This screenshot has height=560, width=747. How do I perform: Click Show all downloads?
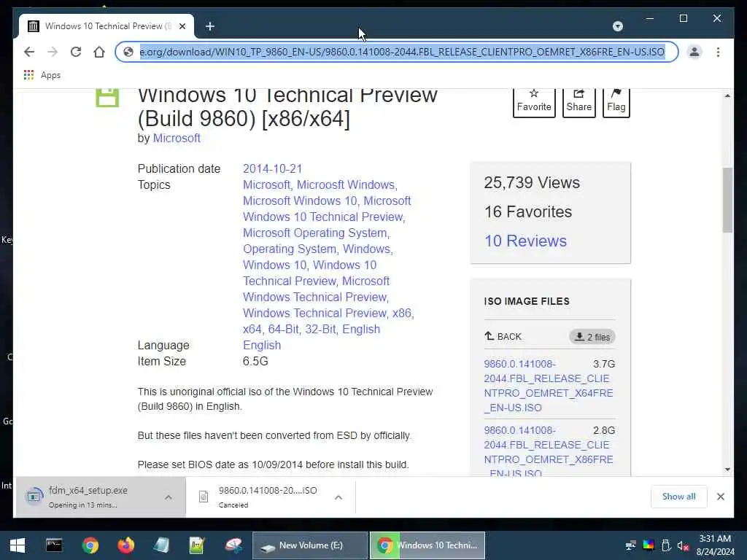[x=678, y=497]
